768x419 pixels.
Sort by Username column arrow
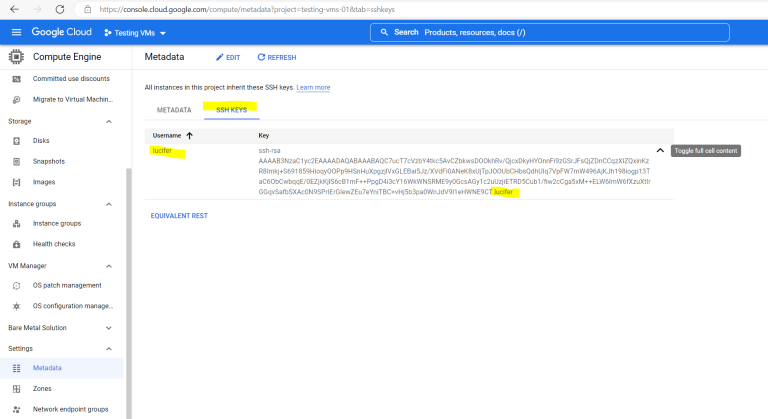point(190,136)
